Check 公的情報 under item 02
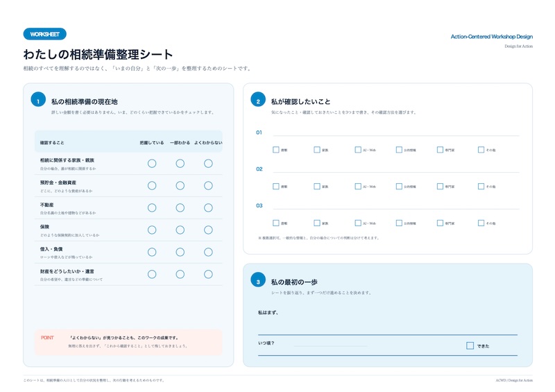Image resolution: width=555 pixels, height=392 pixels. (399, 186)
